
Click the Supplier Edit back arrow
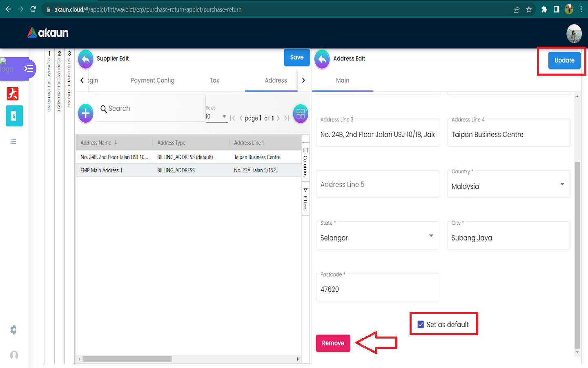tap(86, 59)
